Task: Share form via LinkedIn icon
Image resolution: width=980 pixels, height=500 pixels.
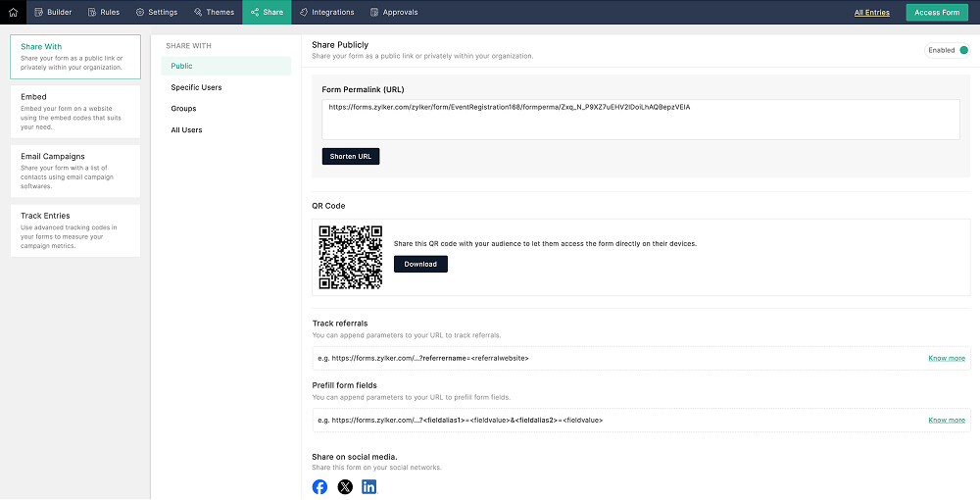Action: pyautogui.click(x=369, y=486)
